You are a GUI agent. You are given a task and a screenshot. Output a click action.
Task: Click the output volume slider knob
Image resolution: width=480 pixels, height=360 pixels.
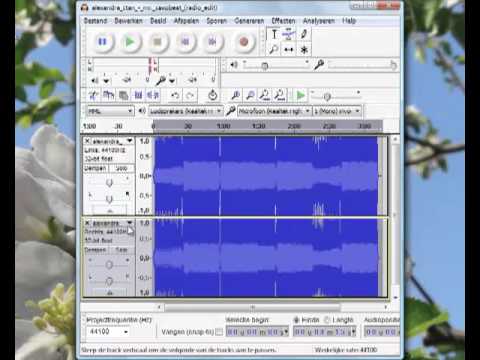pos(264,66)
